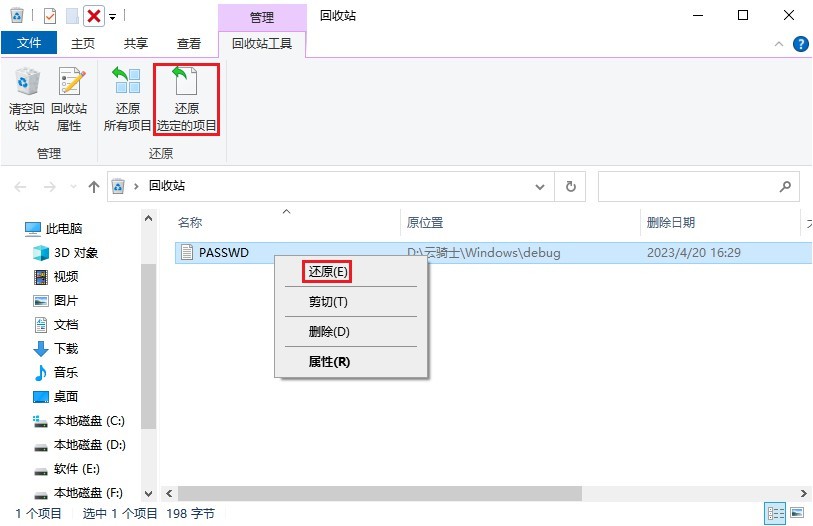
Task: Open 软件 (E:) drive
Action: tap(66, 469)
